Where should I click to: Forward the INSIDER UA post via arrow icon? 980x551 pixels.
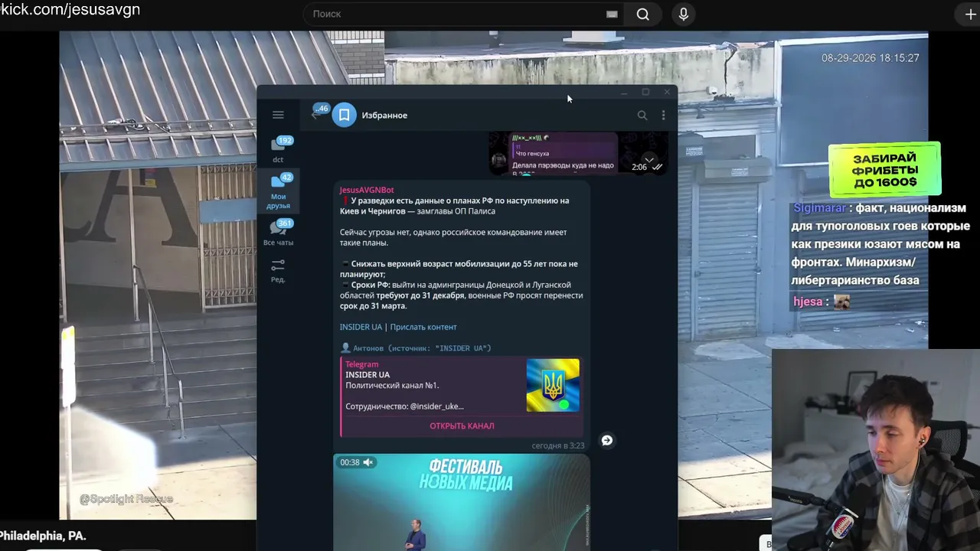click(x=606, y=440)
